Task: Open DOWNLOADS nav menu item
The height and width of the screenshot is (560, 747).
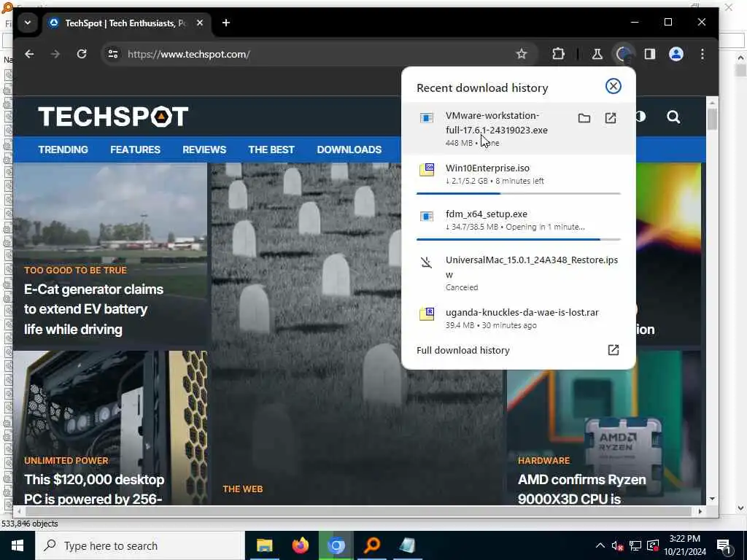Action: [x=349, y=149]
